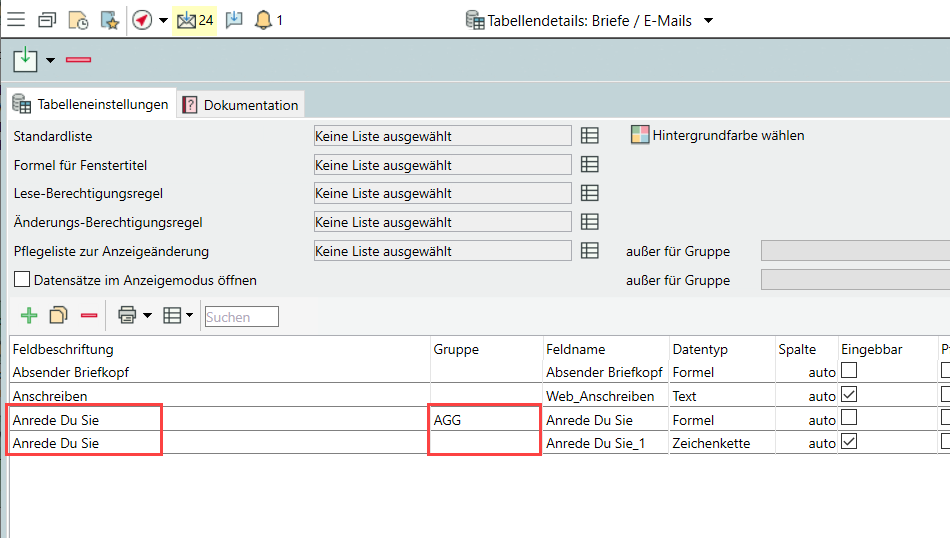The height and width of the screenshot is (538, 950).
Task: Switch to the Dokumentation tab
Action: 241,105
